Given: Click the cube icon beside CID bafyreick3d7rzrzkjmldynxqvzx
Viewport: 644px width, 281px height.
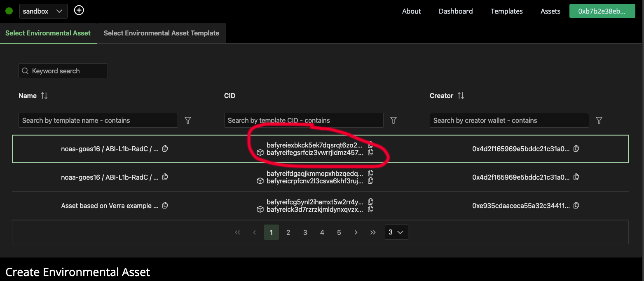Looking at the screenshot, I should [260, 209].
